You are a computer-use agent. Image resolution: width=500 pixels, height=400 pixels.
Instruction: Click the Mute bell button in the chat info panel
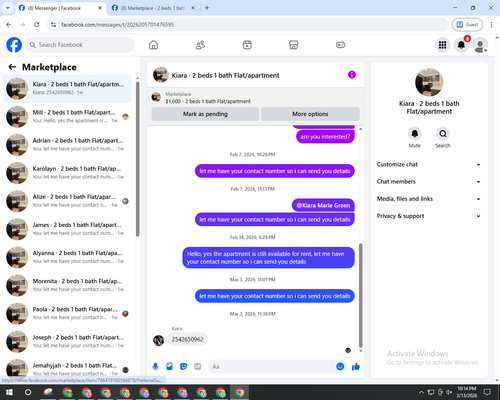[414, 134]
